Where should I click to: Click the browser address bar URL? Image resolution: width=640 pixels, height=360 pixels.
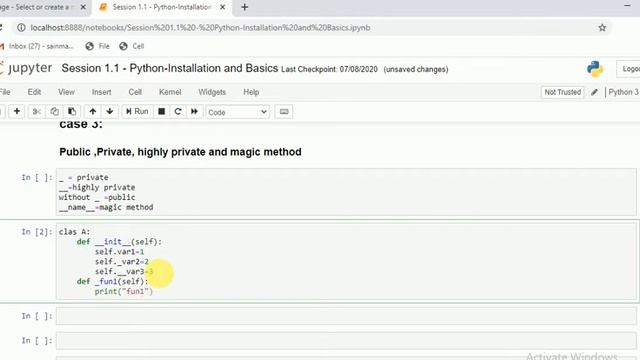coord(200,28)
